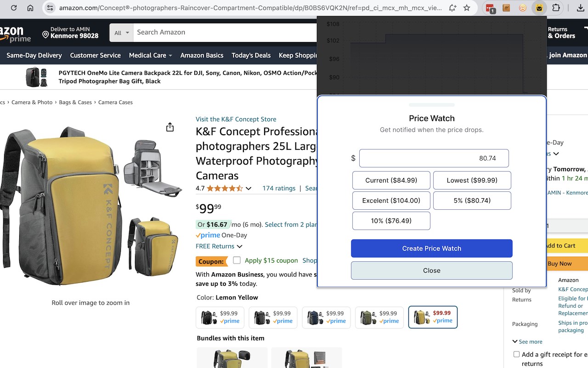Viewport: 588px width, 368px height.
Task: Check the Apply $15 coupon checkbox
Action: (237, 260)
